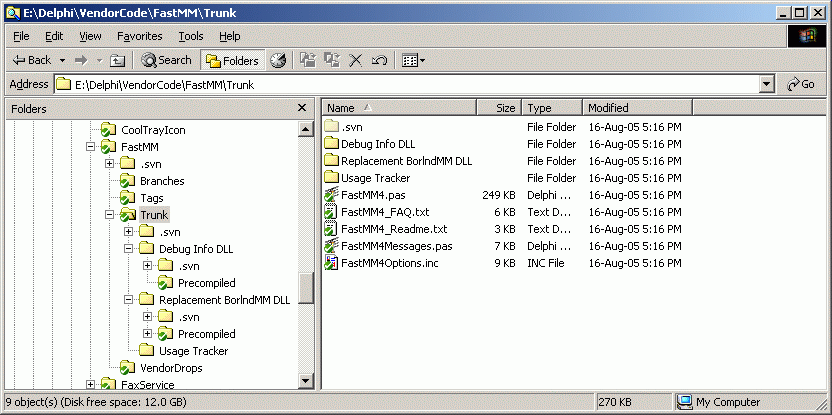This screenshot has height=415, width=832.
Task: Click the FastMM folder icon in tree
Action: click(x=108, y=147)
